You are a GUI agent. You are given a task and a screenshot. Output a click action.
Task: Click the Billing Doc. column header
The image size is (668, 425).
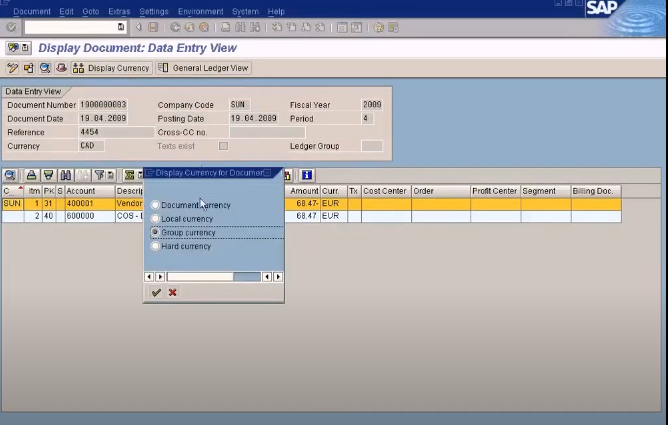[596, 191]
